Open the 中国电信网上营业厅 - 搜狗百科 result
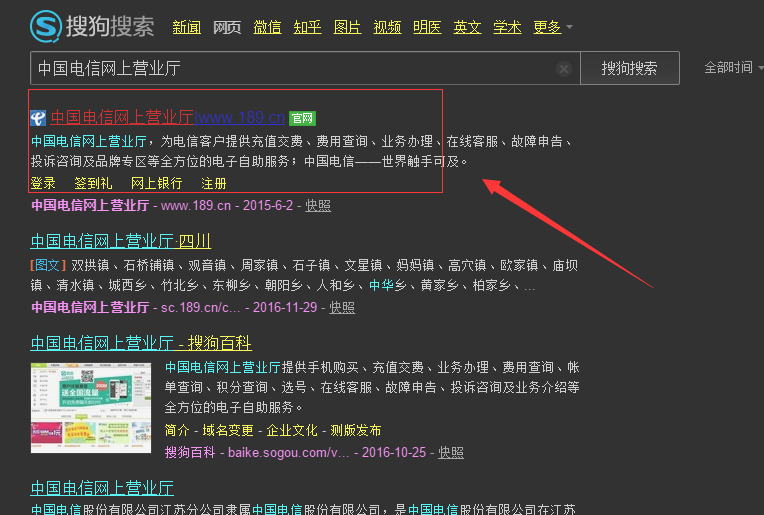 pyautogui.click(x=141, y=343)
